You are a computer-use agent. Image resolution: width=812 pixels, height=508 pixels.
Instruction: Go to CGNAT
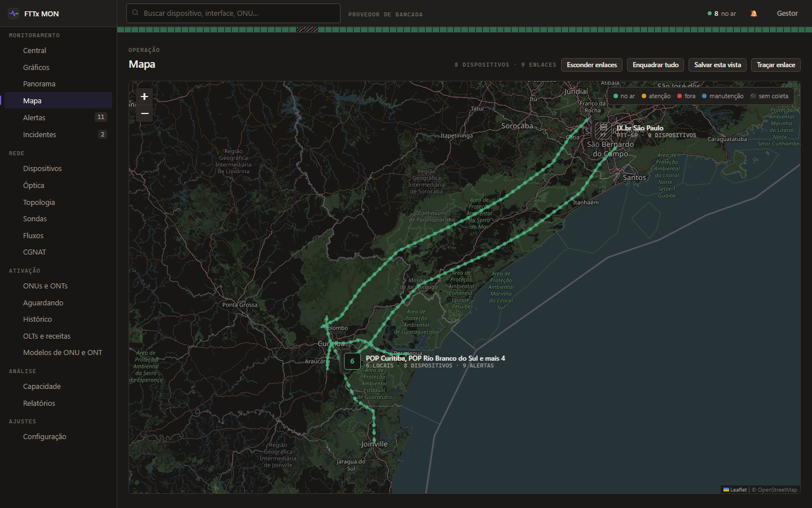coord(58,252)
